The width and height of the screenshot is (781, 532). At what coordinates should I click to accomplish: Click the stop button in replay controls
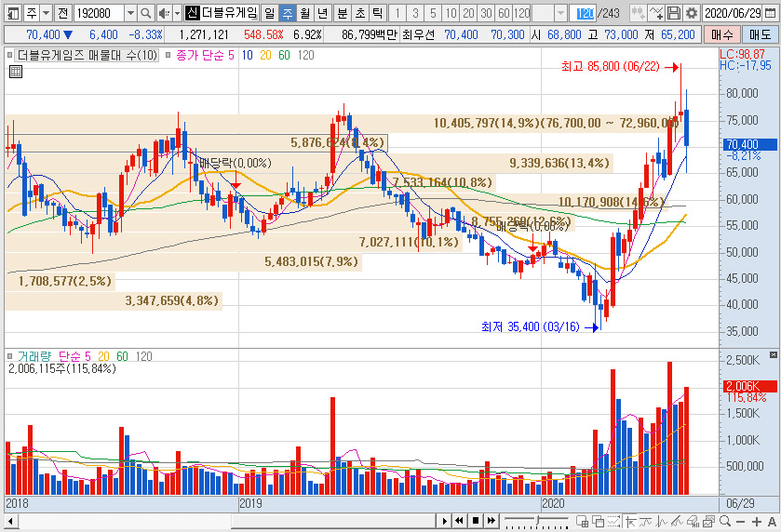coord(475,521)
